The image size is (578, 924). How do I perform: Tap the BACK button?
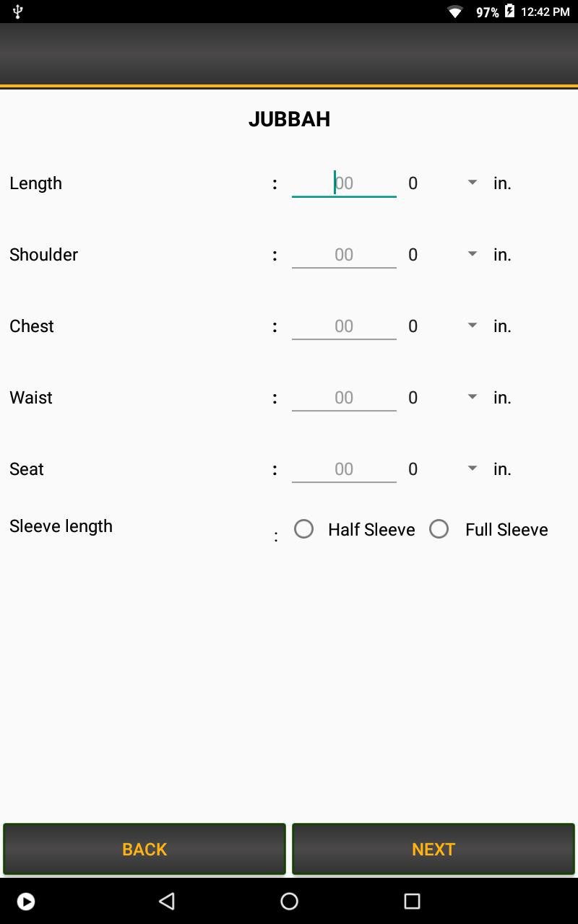[144, 849]
